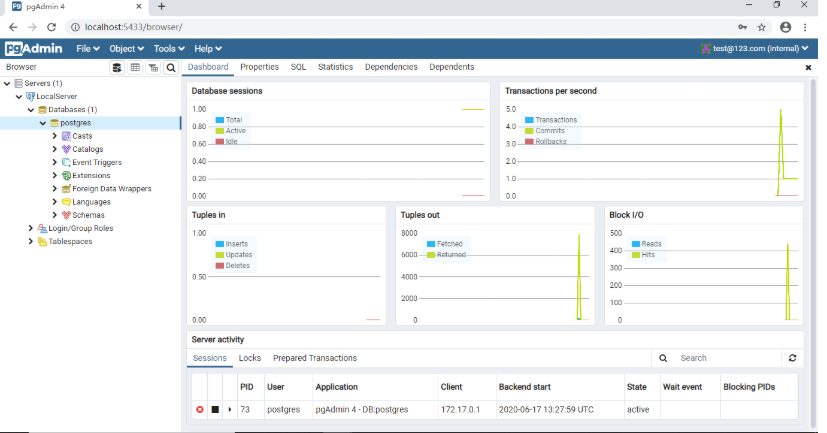Collapse the Servers (1) tree node

pyautogui.click(x=7, y=83)
